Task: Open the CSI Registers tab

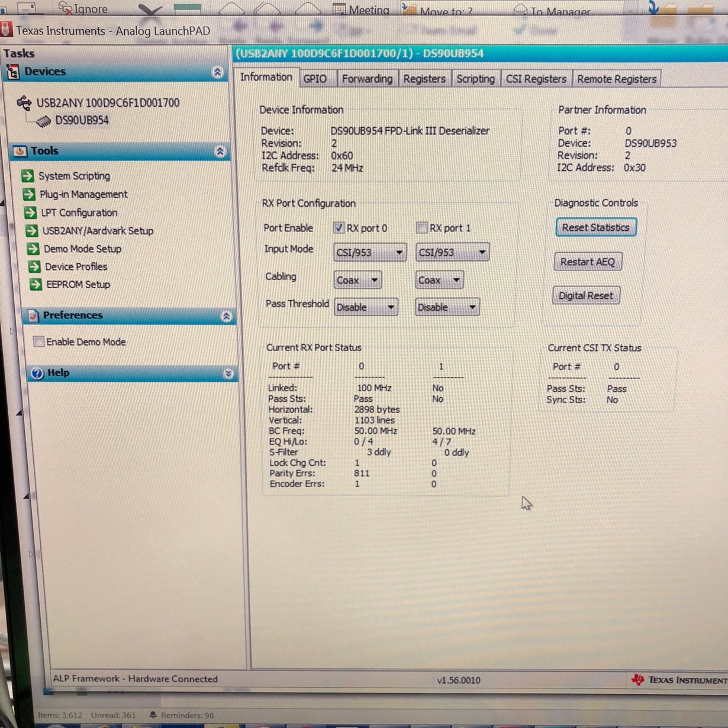Action: [x=536, y=79]
